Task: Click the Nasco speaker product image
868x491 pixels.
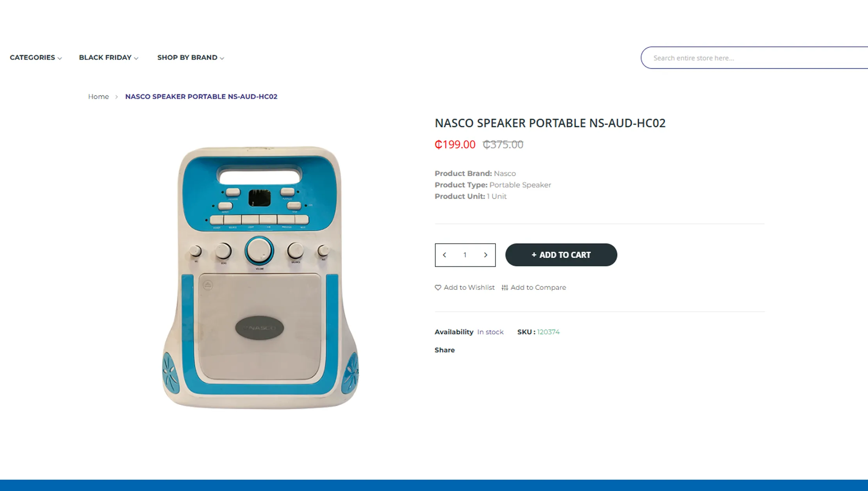Action: tap(260, 278)
